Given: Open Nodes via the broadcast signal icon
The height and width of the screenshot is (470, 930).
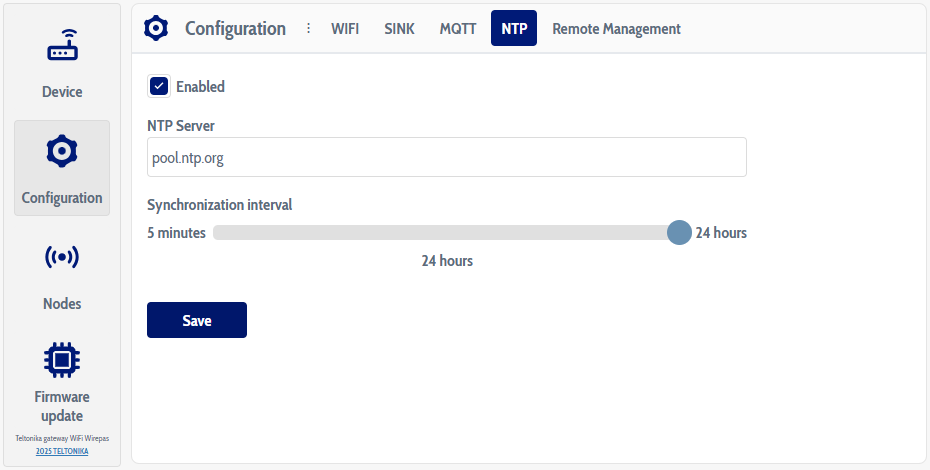Looking at the screenshot, I should 62,258.
